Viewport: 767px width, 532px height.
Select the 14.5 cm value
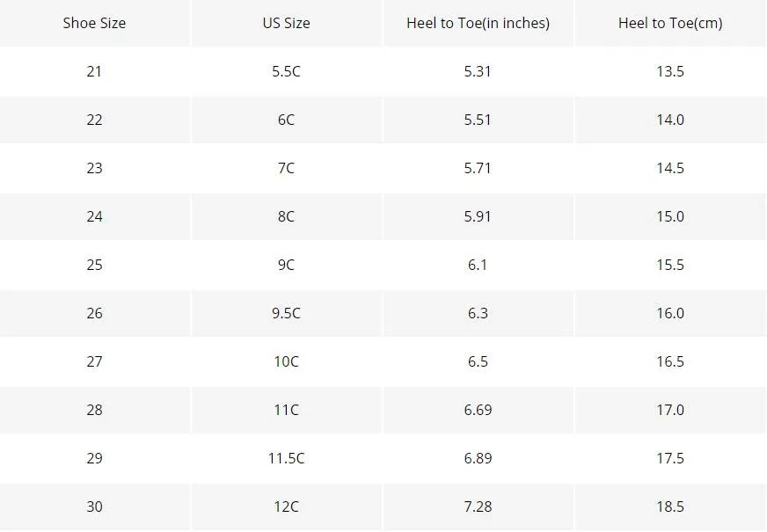670,168
